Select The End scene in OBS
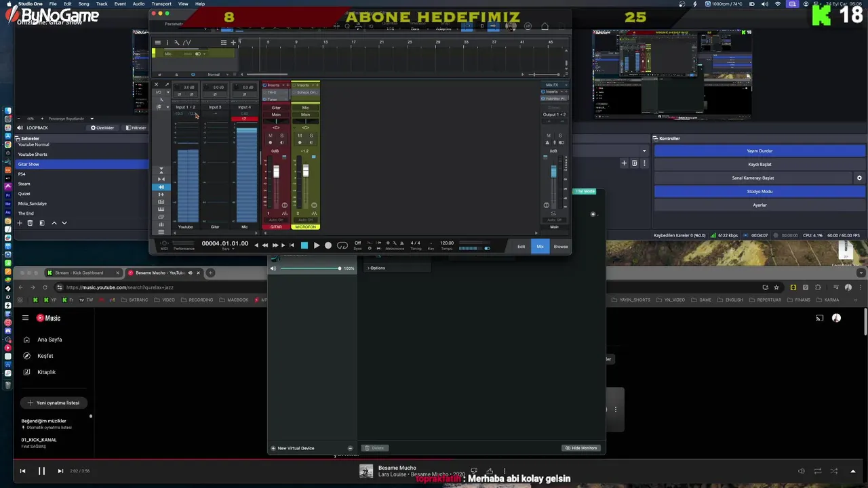Image resolution: width=868 pixels, height=488 pixels. (82, 213)
